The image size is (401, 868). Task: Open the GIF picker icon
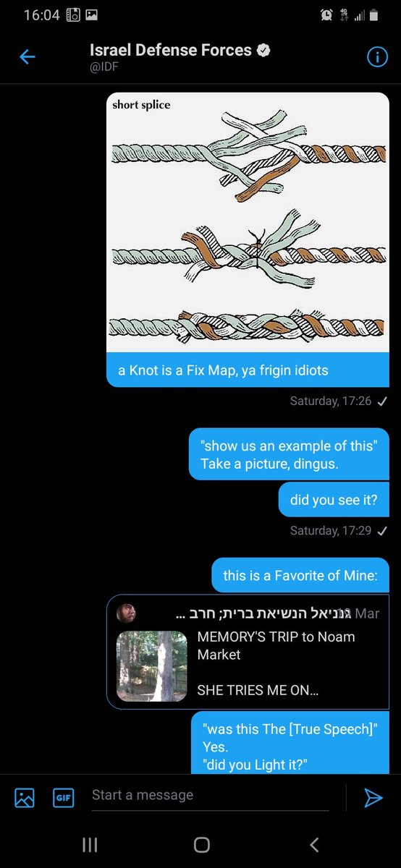pos(64,798)
